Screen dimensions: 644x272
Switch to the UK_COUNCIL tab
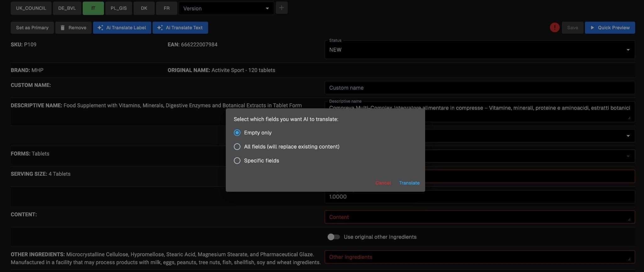tap(31, 8)
